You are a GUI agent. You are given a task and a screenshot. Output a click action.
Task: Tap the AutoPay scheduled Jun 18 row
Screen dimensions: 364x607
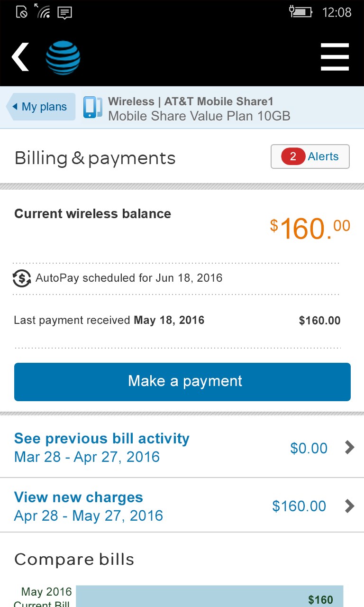tap(129, 278)
